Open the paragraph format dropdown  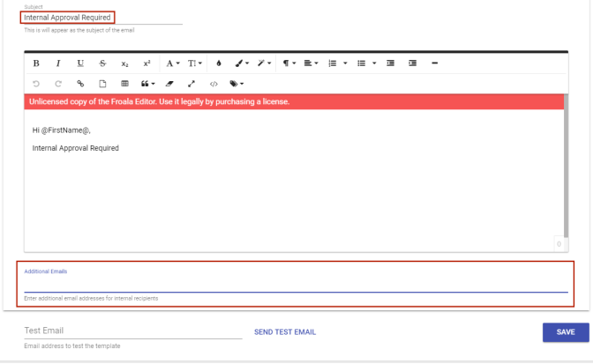click(x=289, y=63)
